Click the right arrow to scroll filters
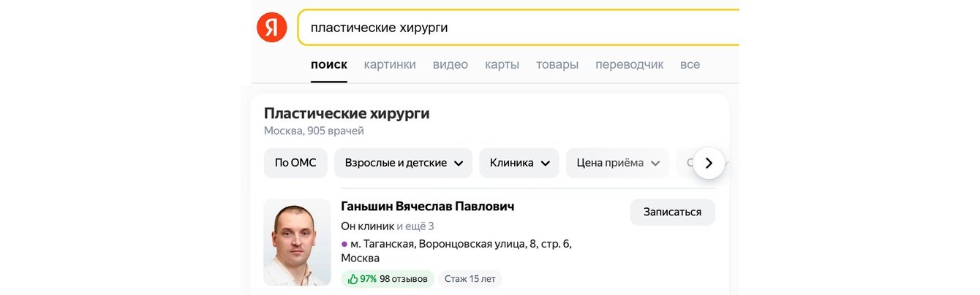This screenshot has width=980, height=295. pos(708,163)
